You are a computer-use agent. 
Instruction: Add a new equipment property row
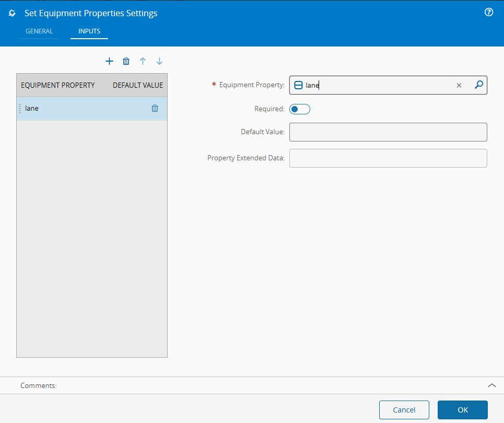[109, 61]
